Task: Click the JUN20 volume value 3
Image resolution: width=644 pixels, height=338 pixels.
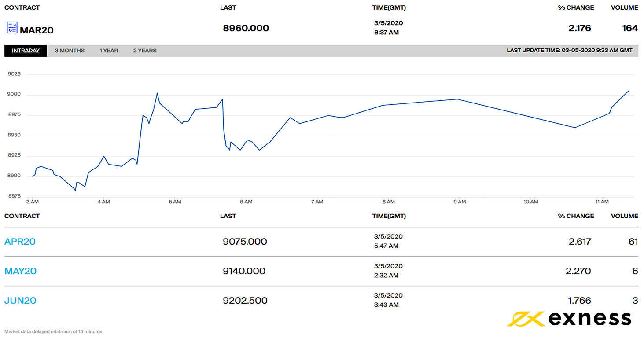Action: pyautogui.click(x=635, y=301)
